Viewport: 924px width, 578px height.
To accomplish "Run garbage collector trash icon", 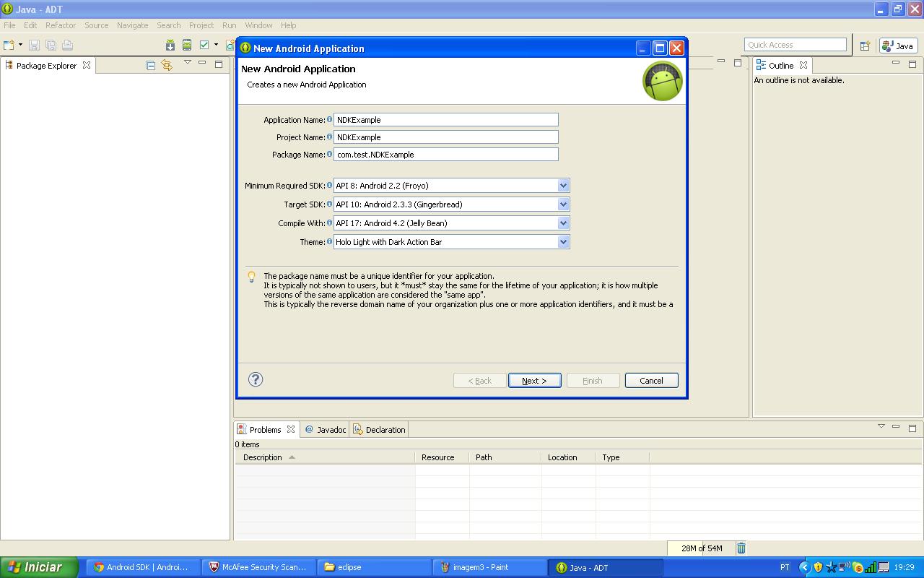I will click(x=741, y=548).
